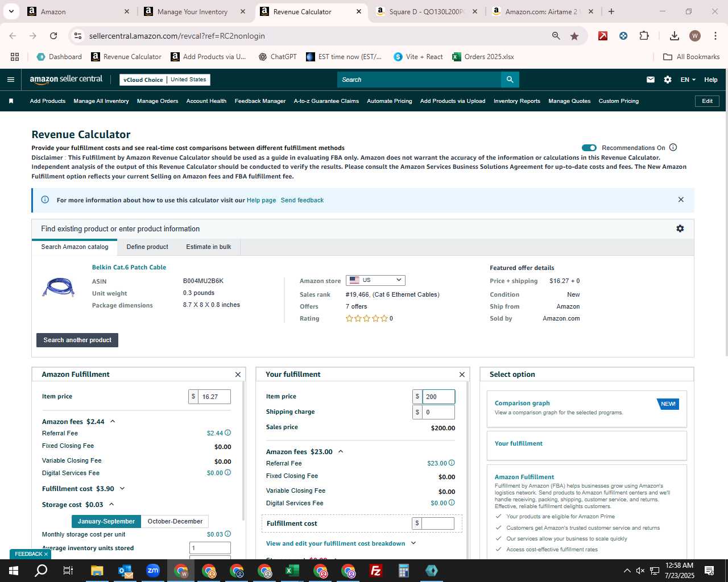
Task: Dismiss the help info banner
Action: coord(681,199)
